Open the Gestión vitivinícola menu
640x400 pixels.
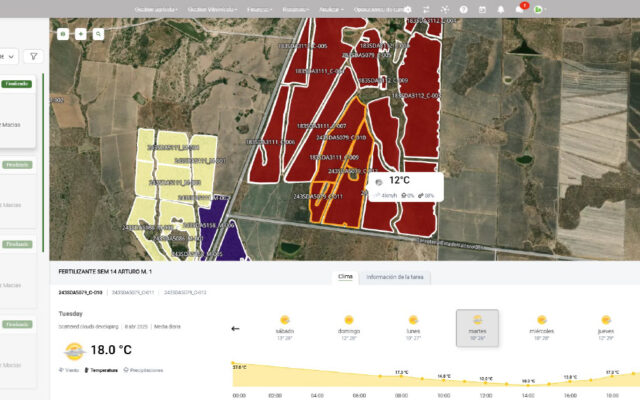tap(212, 9)
